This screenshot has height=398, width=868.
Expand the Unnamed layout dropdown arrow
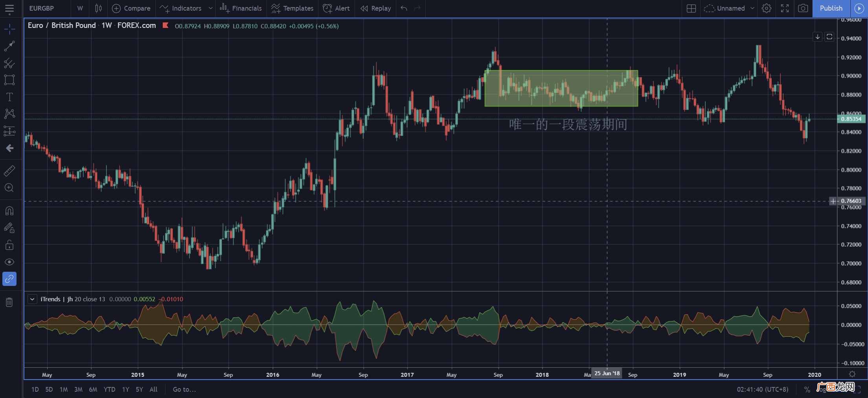point(752,8)
